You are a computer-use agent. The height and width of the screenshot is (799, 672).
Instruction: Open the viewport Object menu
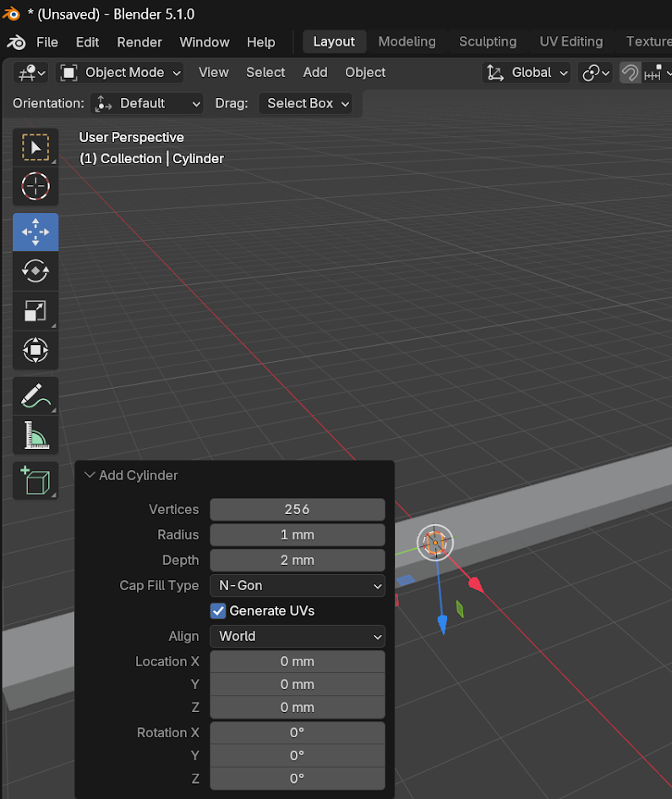point(365,73)
